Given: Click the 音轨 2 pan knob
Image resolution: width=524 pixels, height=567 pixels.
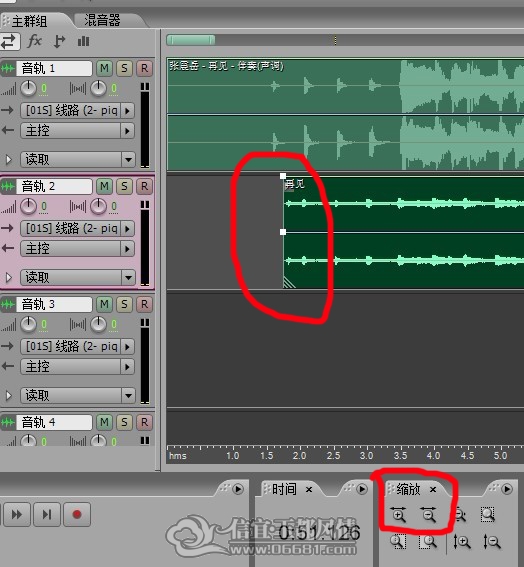Looking at the screenshot, I should pyautogui.click(x=98, y=206).
